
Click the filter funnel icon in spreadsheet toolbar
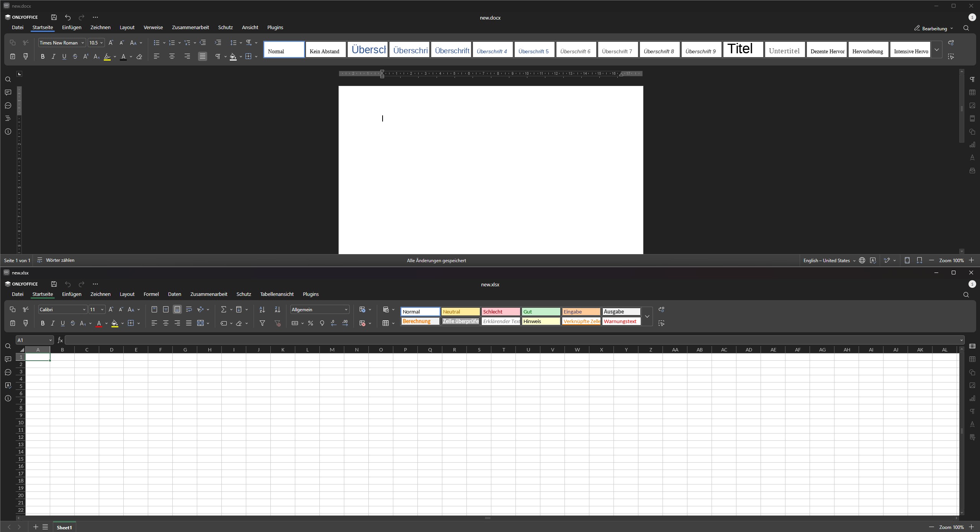262,323
